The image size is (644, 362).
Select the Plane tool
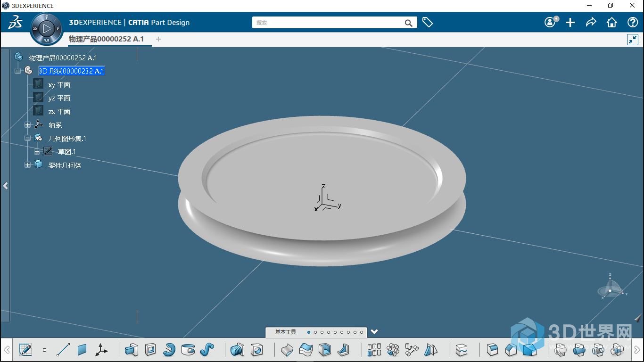click(82, 350)
